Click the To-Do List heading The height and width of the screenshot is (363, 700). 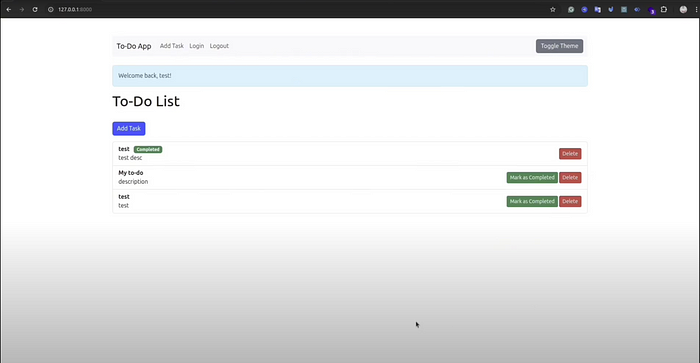point(146,101)
